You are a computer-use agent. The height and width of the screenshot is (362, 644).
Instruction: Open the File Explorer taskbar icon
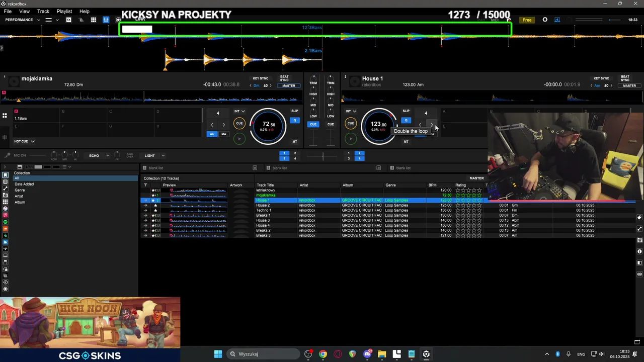(382, 354)
